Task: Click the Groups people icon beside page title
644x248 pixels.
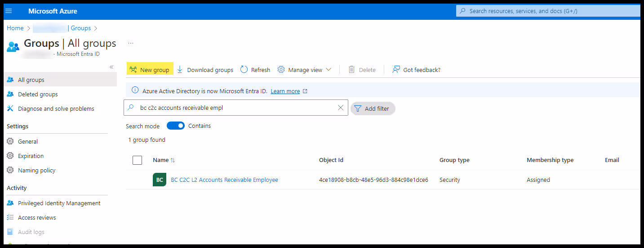Action: pos(13,46)
